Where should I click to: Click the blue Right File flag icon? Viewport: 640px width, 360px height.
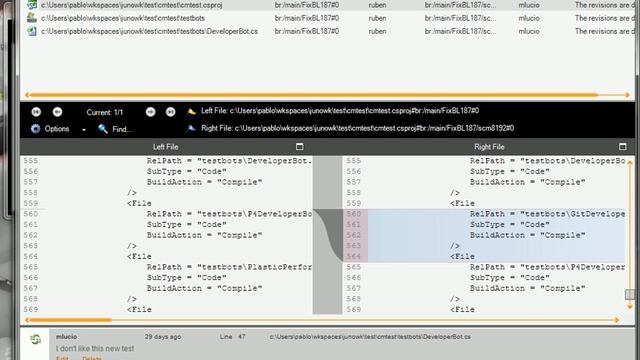tap(191, 129)
